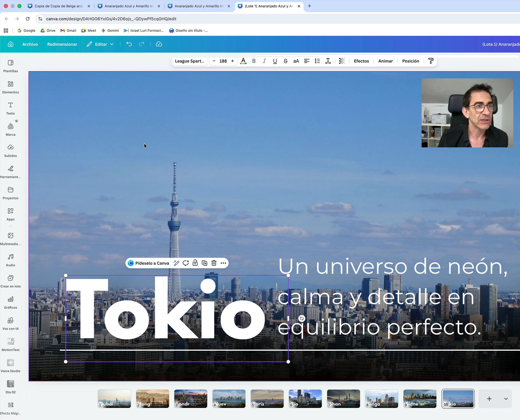Viewport: 520px width, 420px height.
Task: Open the Día 02 folder
Action: [x=11, y=387]
